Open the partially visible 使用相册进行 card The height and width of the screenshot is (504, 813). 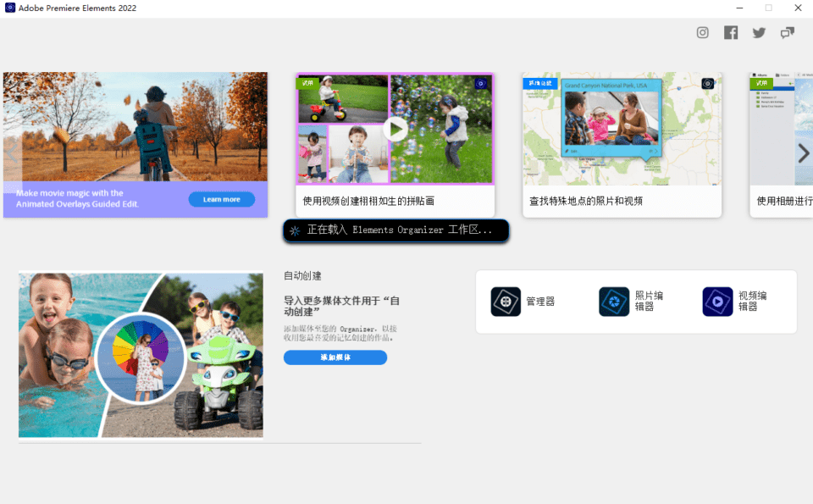782,145
